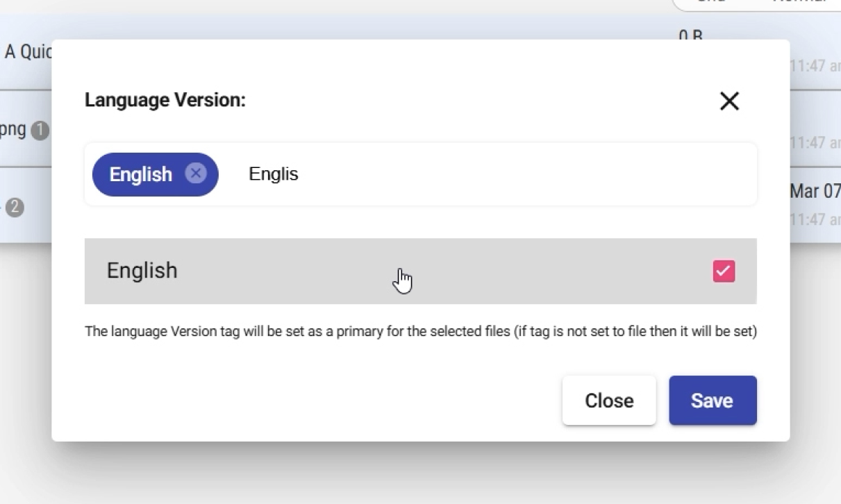Switch to Normal view in top toggle
Viewport: 841px width, 504px height.
(799, 3)
